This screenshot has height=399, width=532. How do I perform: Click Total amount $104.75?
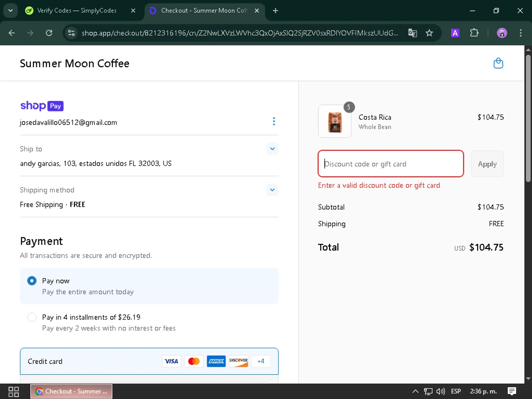pos(486,247)
